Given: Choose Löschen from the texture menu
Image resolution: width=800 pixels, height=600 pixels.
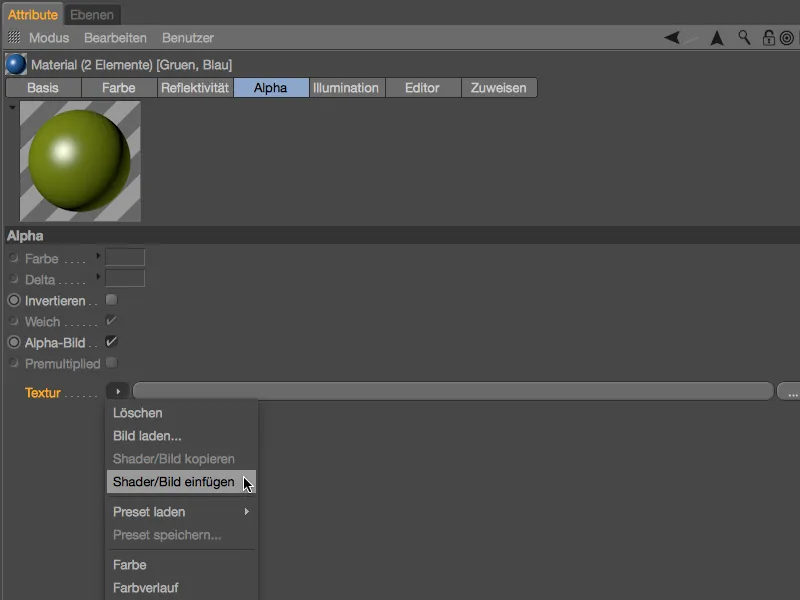Looking at the screenshot, I should [181, 413].
